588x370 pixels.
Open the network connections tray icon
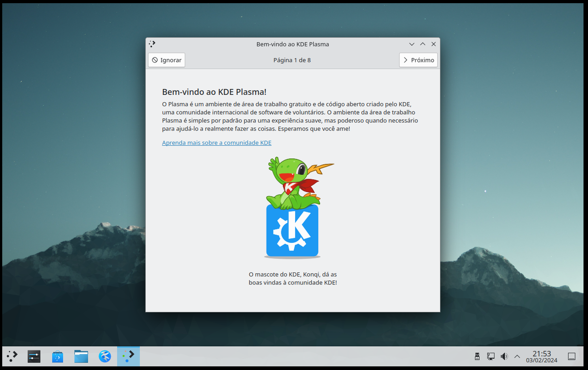pyautogui.click(x=490, y=356)
